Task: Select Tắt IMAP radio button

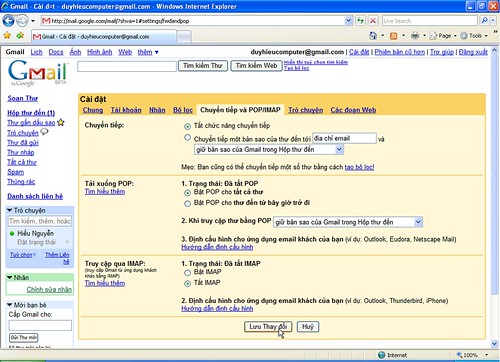Action: click(188, 283)
